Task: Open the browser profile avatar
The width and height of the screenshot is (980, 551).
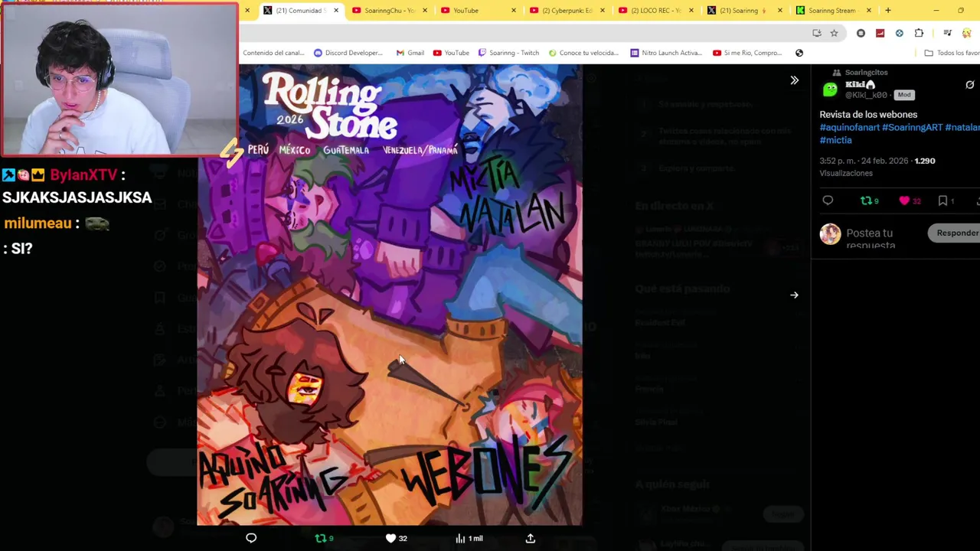Action: click(x=967, y=33)
